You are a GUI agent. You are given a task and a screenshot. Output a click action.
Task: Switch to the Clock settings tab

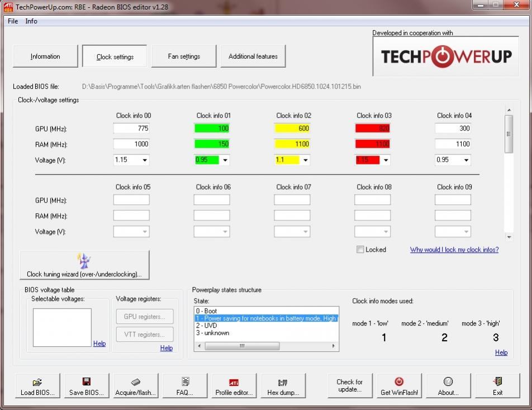click(x=115, y=56)
